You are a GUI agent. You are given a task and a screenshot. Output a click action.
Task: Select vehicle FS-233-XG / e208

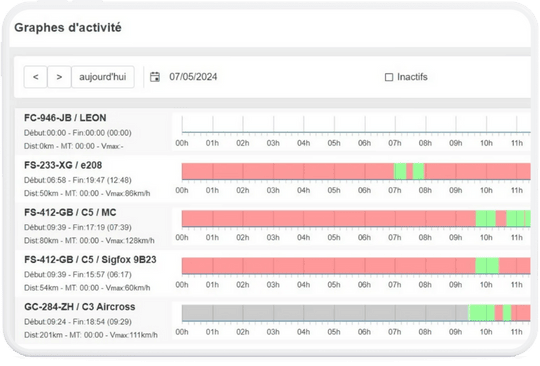(63, 165)
